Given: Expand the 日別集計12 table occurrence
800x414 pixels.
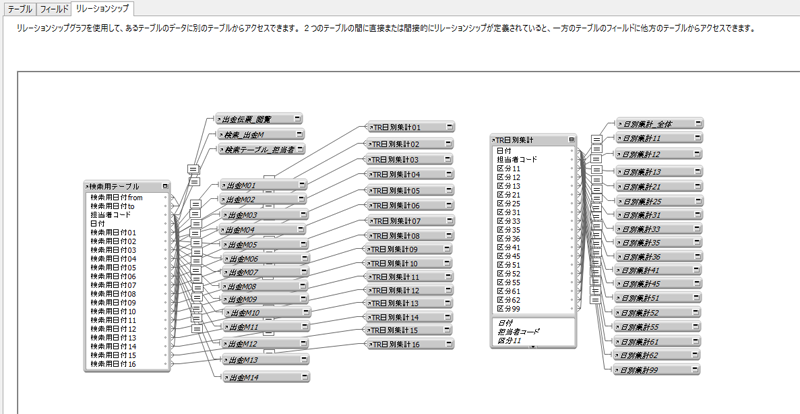Looking at the screenshot, I should pos(697,154).
